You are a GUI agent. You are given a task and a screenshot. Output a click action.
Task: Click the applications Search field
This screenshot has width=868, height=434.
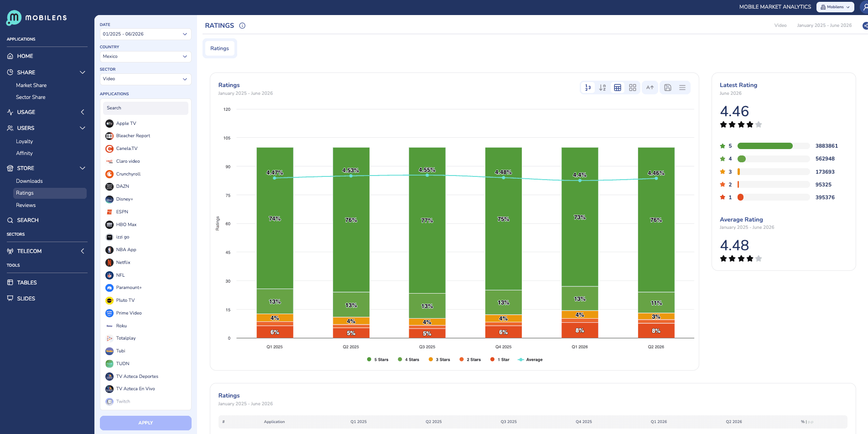tap(146, 108)
